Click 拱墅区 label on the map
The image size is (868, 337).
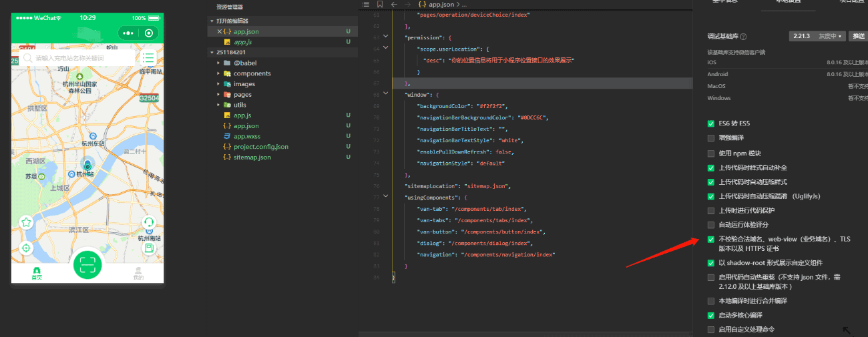37,107
